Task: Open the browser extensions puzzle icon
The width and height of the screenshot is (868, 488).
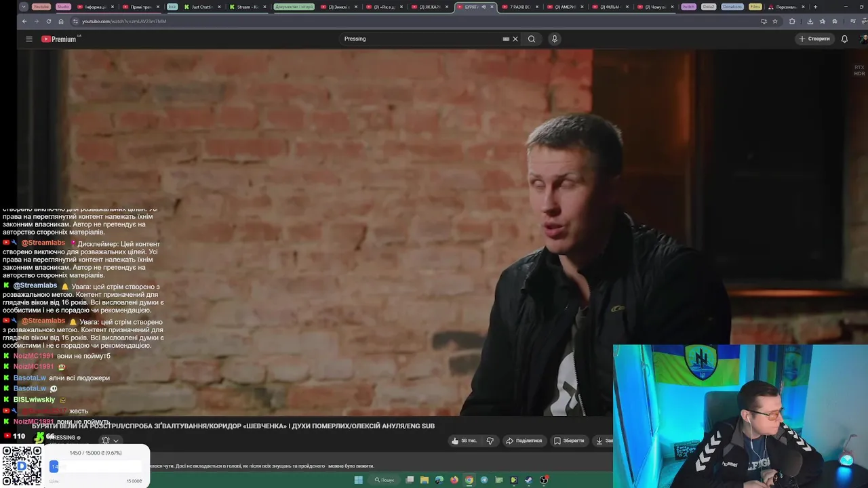Action: 792,21
